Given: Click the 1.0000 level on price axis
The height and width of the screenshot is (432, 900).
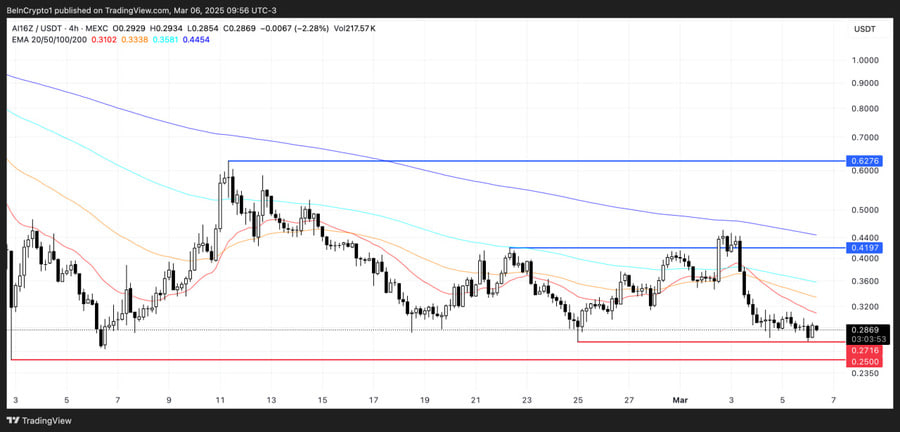Looking at the screenshot, I should pyautogui.click(x=864, y=59).
